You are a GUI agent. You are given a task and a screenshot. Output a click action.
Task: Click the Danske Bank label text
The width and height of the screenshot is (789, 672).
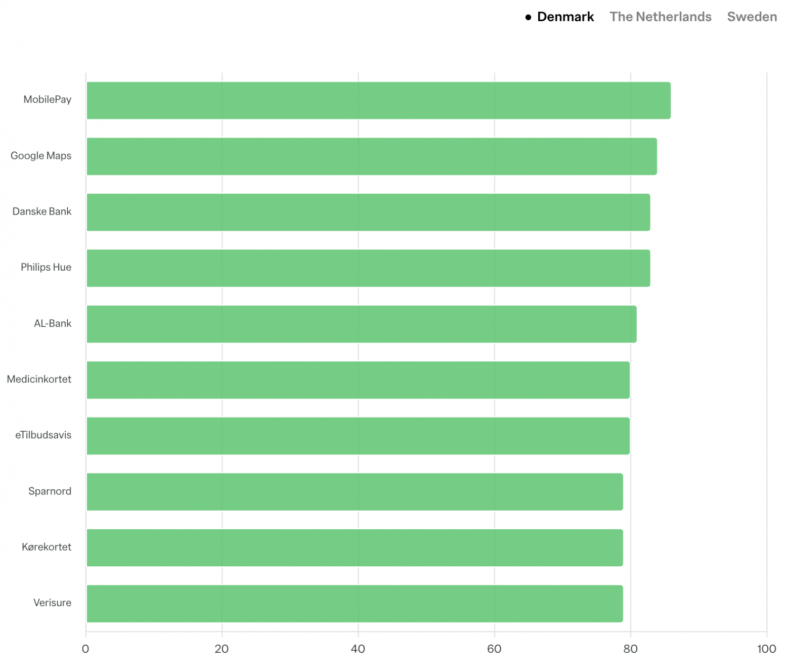(x=42, y=212)
